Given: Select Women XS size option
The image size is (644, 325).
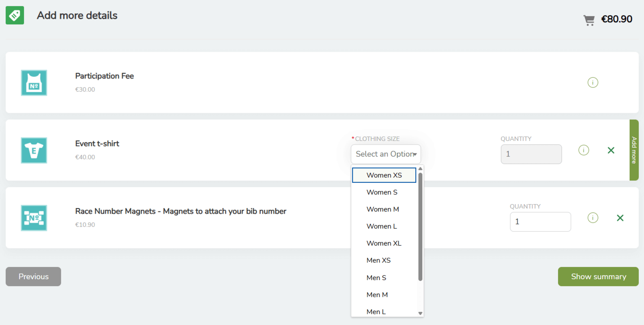Looking at the screenshot, I should click(384, 175).
